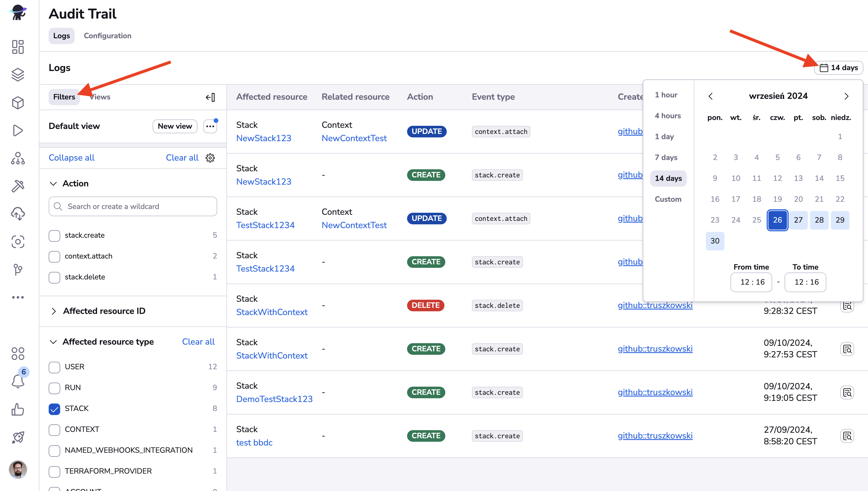Open the three-dots menu beside New view
The width and height of the screenshot is (868, 491).
point(210,126)
